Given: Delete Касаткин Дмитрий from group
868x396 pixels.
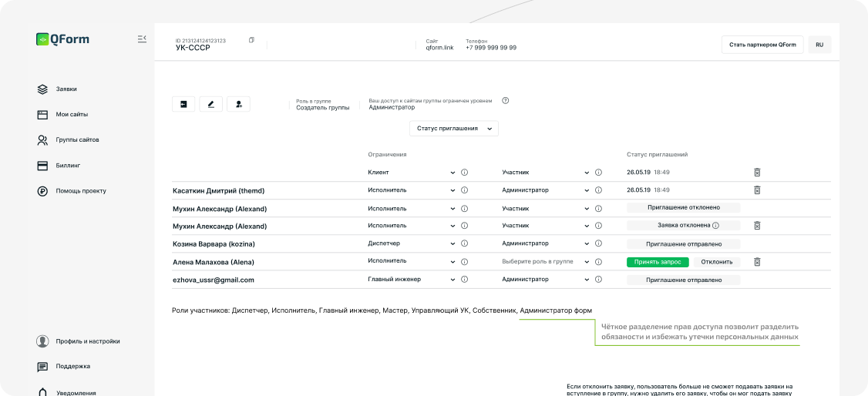Looking at the screenshot, I should pos(757,190).
